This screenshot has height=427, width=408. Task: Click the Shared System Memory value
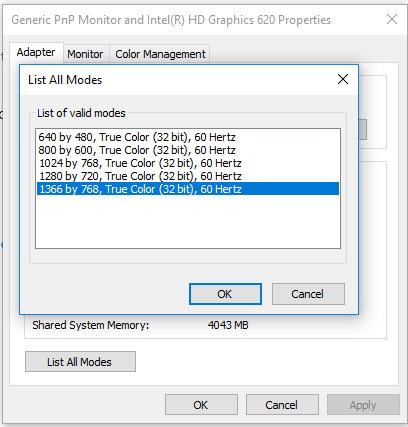228,325
